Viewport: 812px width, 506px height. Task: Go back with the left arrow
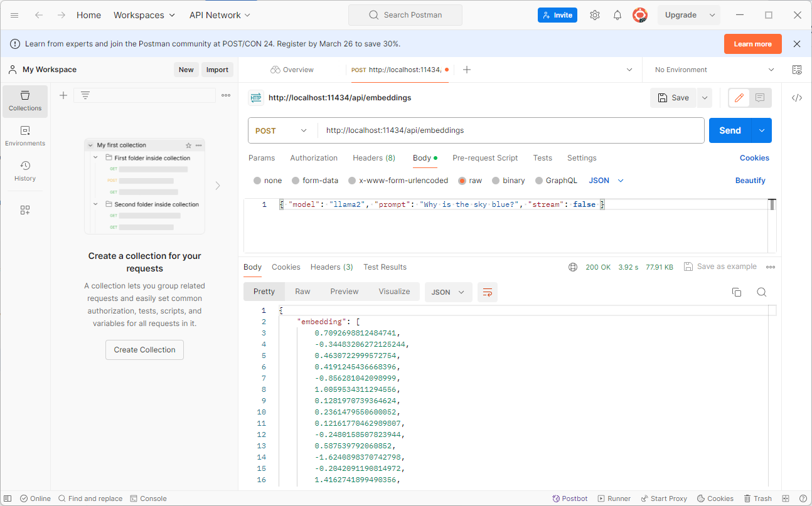(39, 15)
